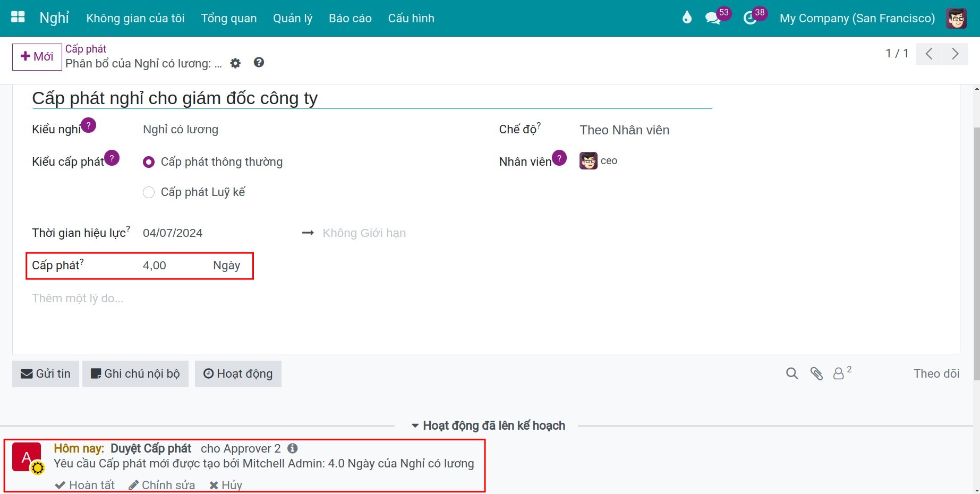
Task: Open the Chế độ selector Theo Nhân viên
Action: coord(625,130)
